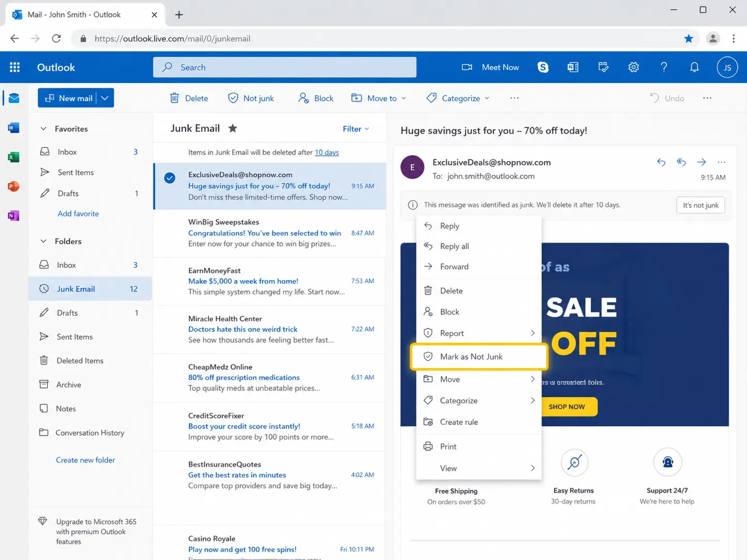Click Upgrade to Microsoft 365 diamond
The image size is (747, 560).
click(x=43, y=521)
